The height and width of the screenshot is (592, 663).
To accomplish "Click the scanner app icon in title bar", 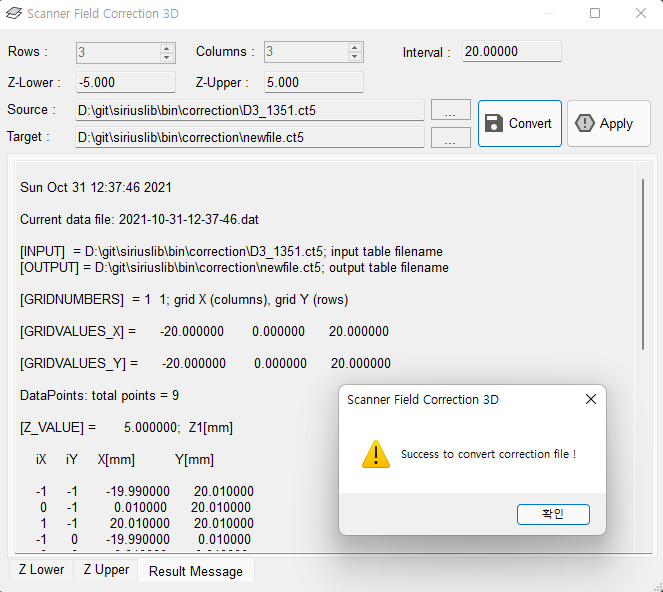I will coord(14,14).
